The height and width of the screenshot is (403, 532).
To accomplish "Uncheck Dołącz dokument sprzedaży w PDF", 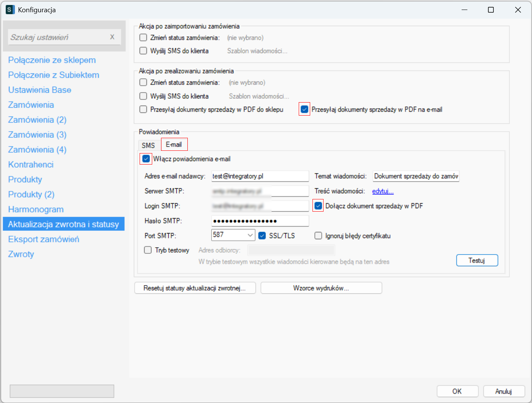I will 318,206.
